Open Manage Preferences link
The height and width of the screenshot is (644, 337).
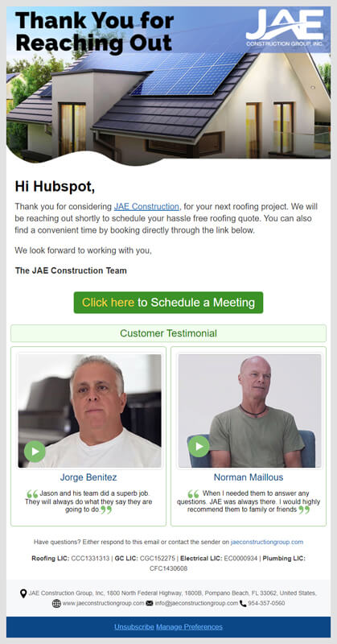click(x=189, y=627)
